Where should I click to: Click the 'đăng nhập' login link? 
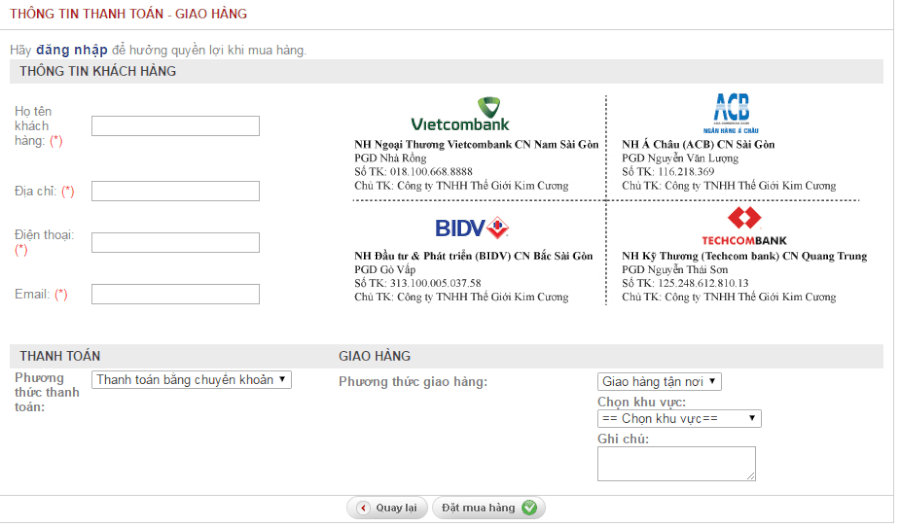click(x=64, y=50)
